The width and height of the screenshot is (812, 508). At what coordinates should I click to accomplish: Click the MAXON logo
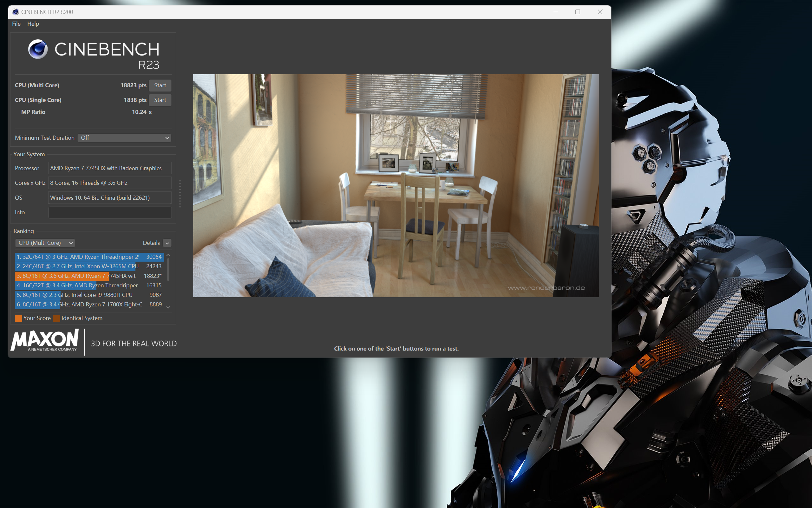45,340
